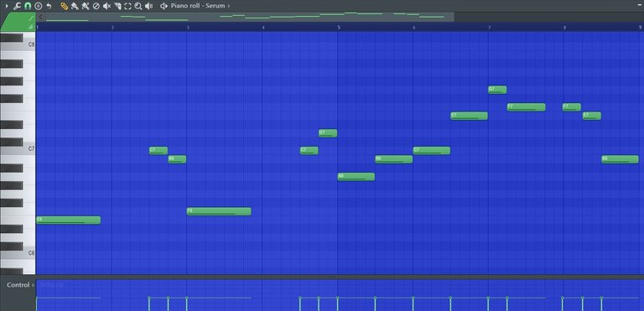The image size is (644, 311).
Task: Select the slice tool
Action: pyautogui.click(x=117, y=6)
